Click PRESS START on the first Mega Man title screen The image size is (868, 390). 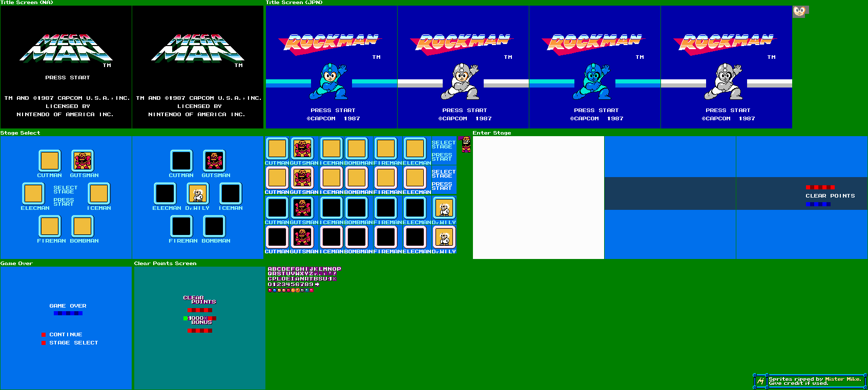(x=68, y=78)
